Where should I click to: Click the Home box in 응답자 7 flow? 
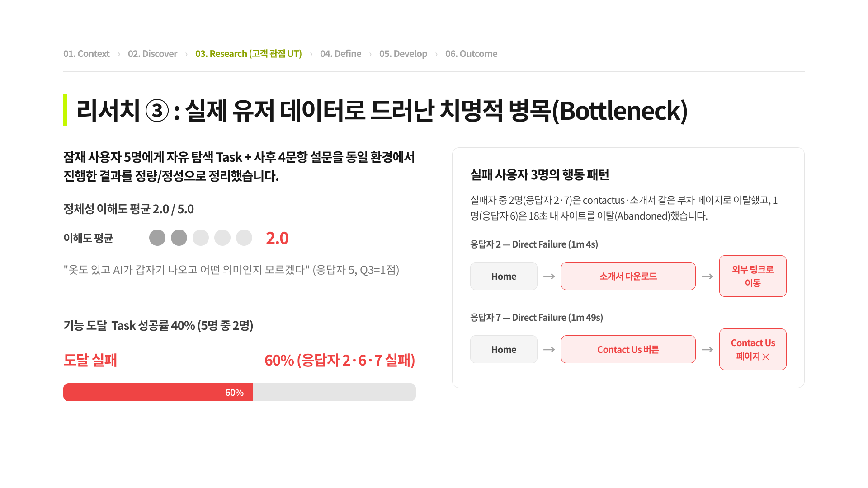coord(504,349)
